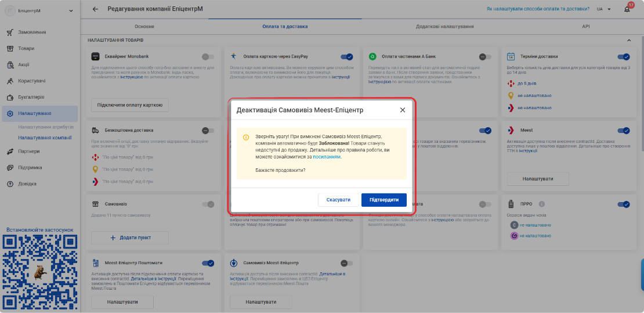Click the Підтвердити button
The height and width of the screenshot is (313, 644).
point(384,200)
